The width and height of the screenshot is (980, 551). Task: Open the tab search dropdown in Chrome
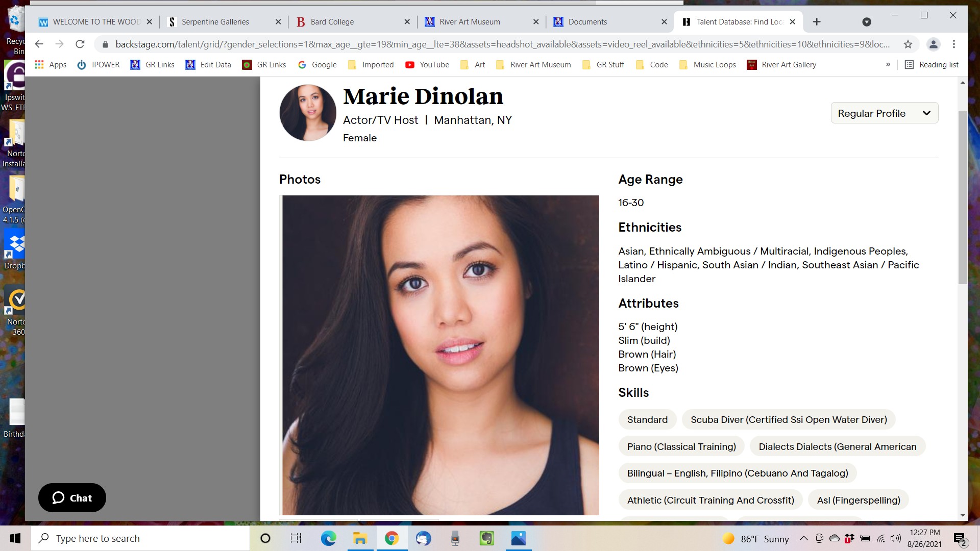[x=867, y=22]
